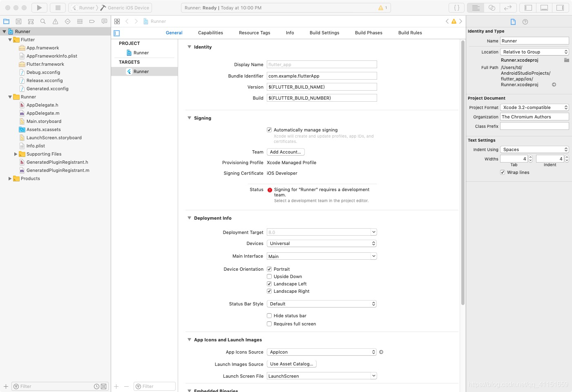Viewport: 572px width, 392px height.
Task: Show the File inspector document icon
Action: (513, 22)
